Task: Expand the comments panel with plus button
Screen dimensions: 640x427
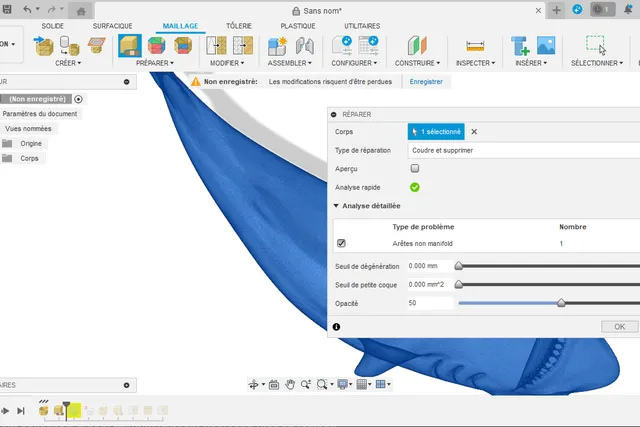Action: (127, 385)
